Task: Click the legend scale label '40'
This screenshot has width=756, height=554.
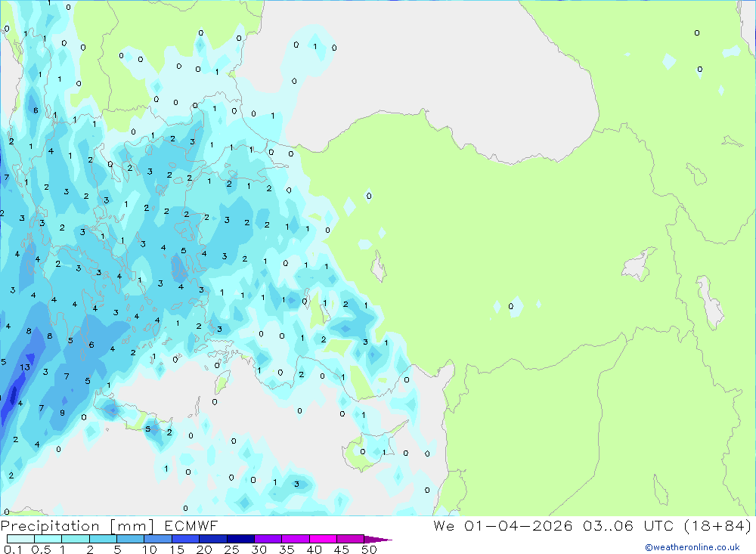Action: click(314, 549)
